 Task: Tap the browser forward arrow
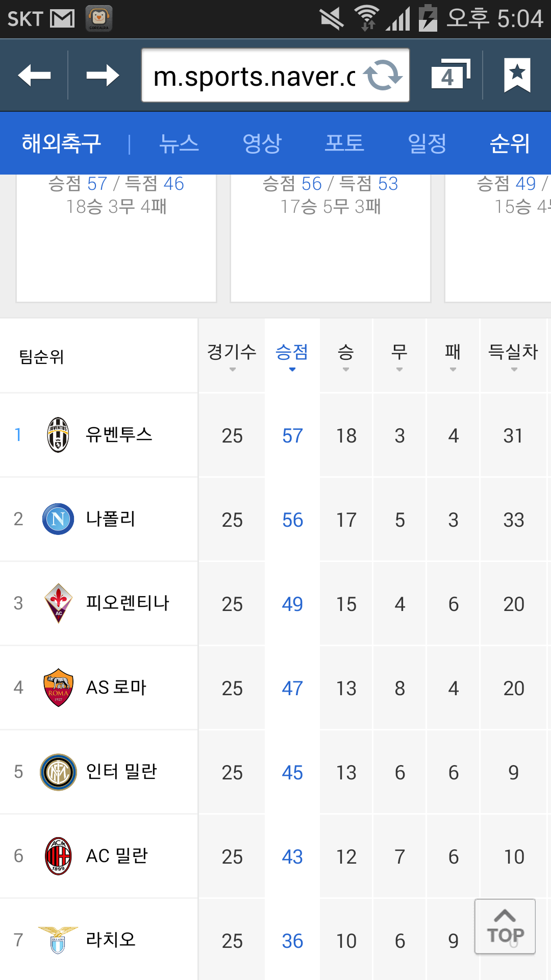click(103, 76)
